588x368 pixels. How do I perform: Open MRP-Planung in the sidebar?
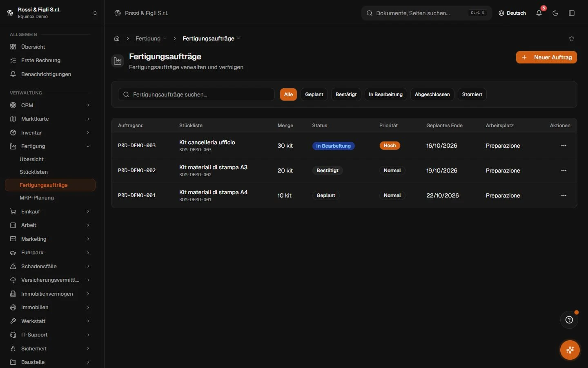(x=50, y=198)
